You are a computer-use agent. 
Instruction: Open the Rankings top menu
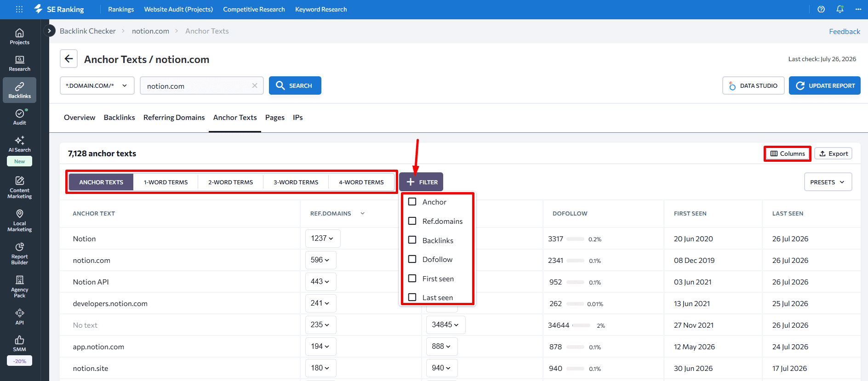pos(121,9)
